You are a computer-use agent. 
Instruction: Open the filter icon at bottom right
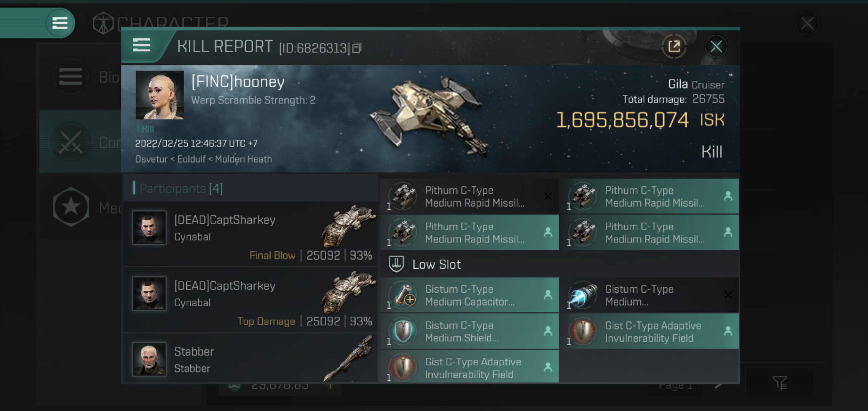tap(779, 383)
